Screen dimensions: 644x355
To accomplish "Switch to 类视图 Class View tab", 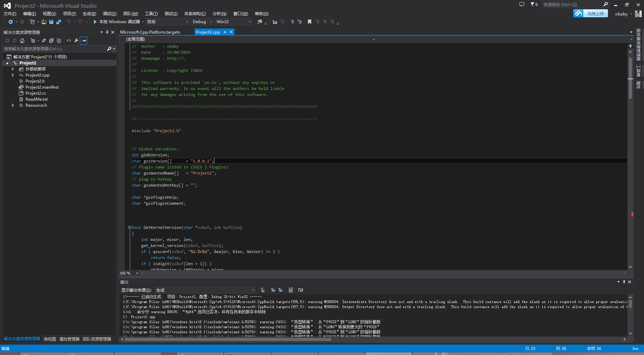I will (x=50, y=339).
